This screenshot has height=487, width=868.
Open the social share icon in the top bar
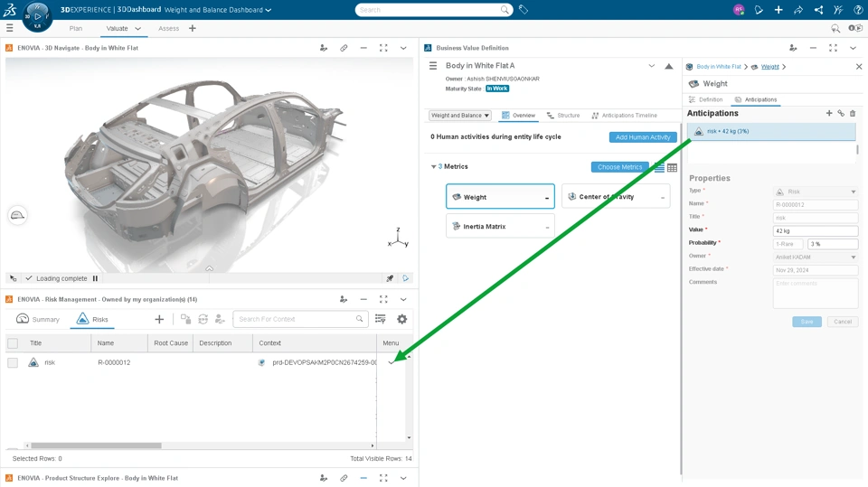coord(818,9)
